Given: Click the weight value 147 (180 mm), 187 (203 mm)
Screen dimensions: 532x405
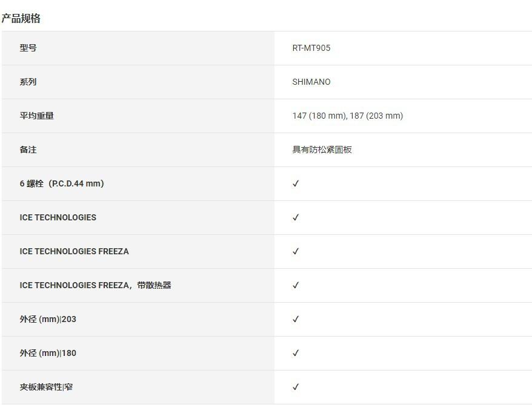Looking at the screenshot, I should click(347, 116).
